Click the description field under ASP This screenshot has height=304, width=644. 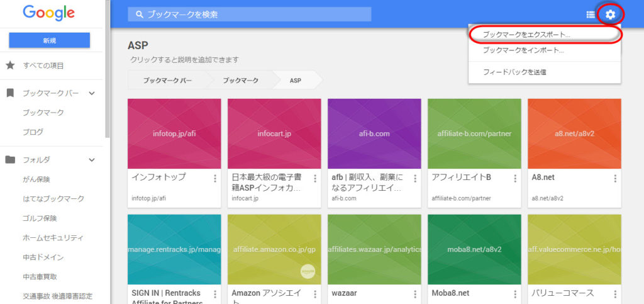184,60
